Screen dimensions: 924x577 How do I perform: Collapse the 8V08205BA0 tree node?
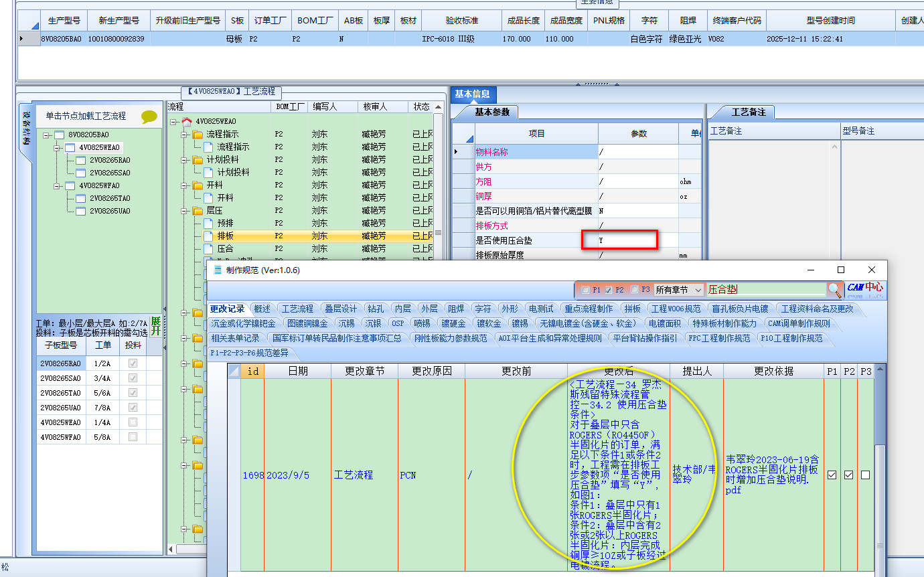click(48, 135)
